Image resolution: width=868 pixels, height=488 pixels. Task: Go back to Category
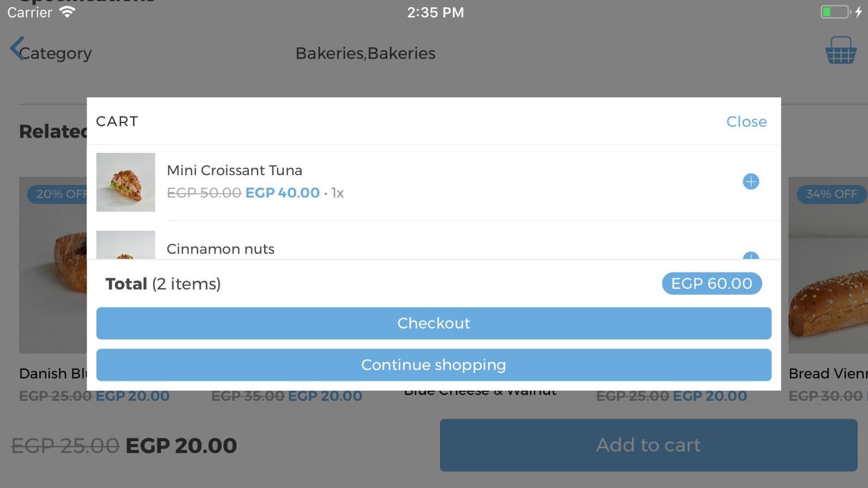56,53
